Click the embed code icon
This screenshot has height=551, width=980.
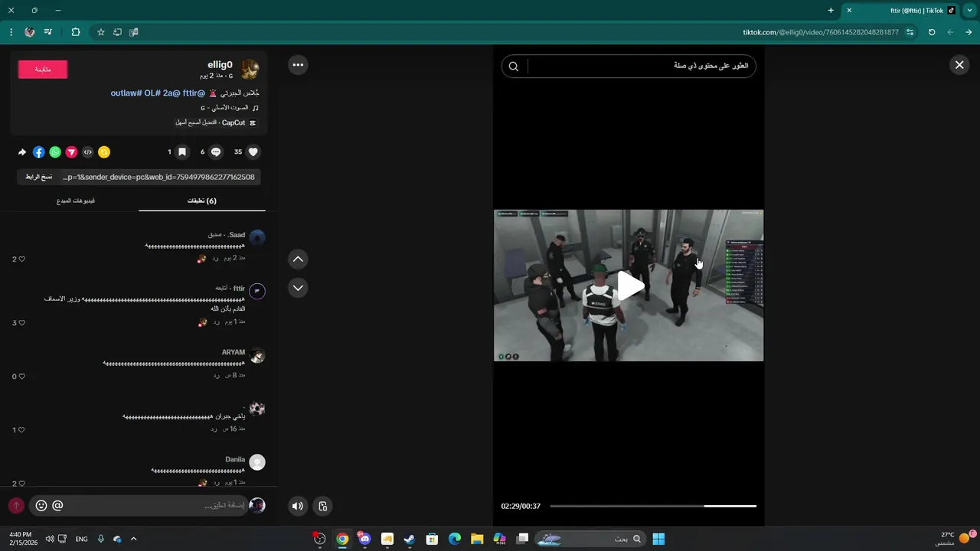(x=87, y=152)
